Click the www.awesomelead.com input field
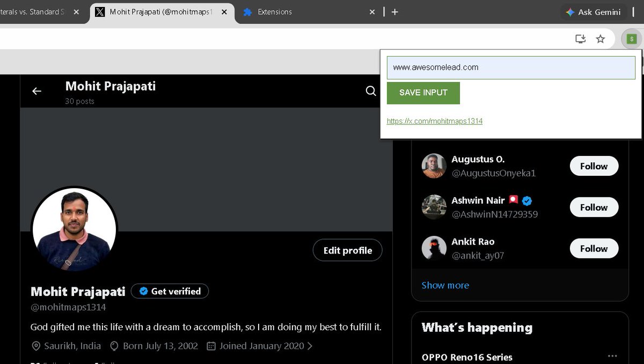Image resolution: width=644 pixels, height=364 pixels. click(x=511, y=68)
